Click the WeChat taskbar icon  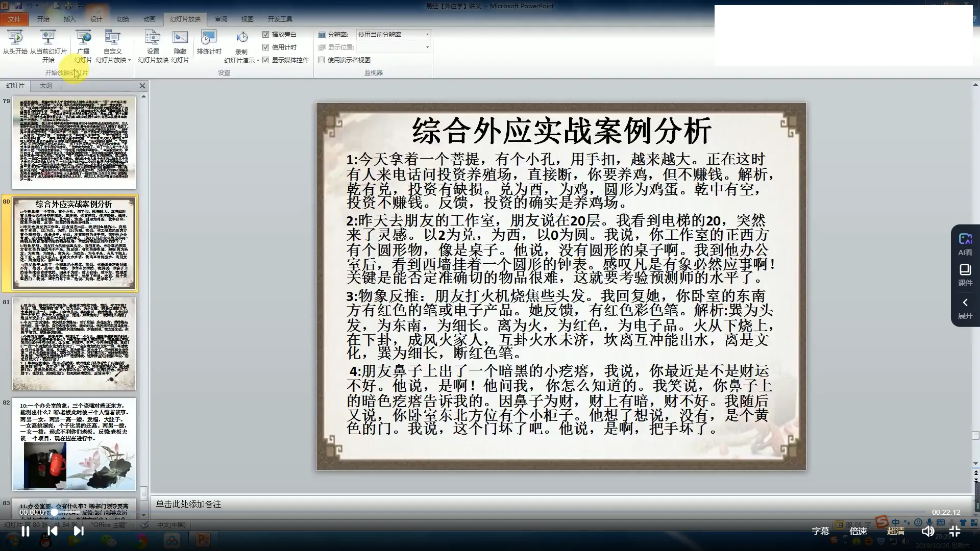108,540
